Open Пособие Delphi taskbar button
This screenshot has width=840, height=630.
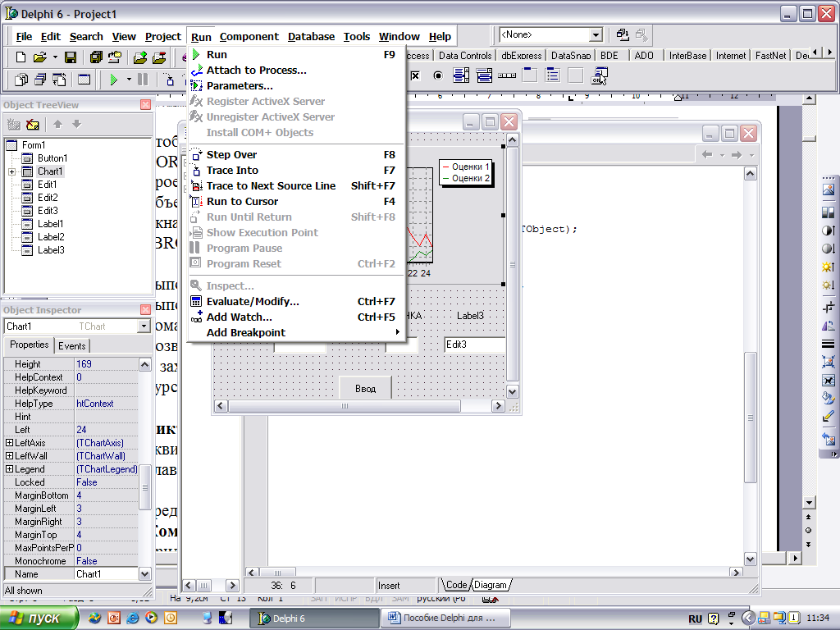coord(445,618)
